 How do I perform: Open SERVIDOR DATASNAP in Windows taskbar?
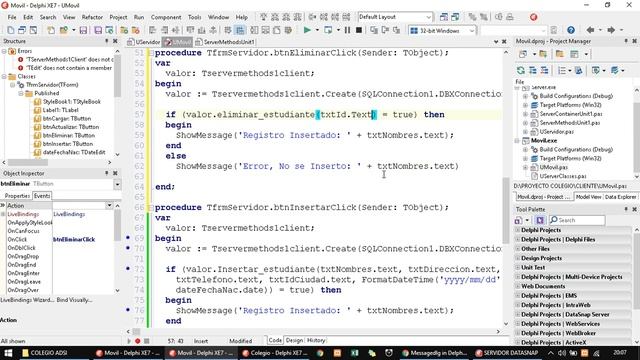[506, 353]
